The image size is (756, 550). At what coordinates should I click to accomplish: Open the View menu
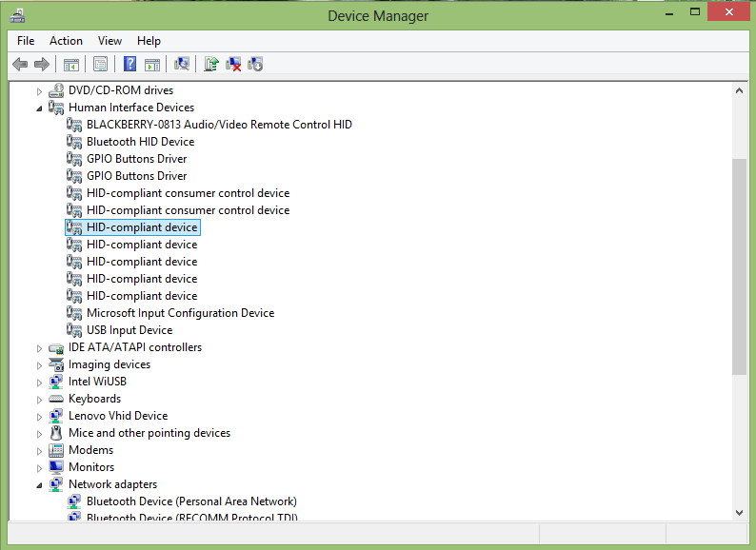point(109,41)
